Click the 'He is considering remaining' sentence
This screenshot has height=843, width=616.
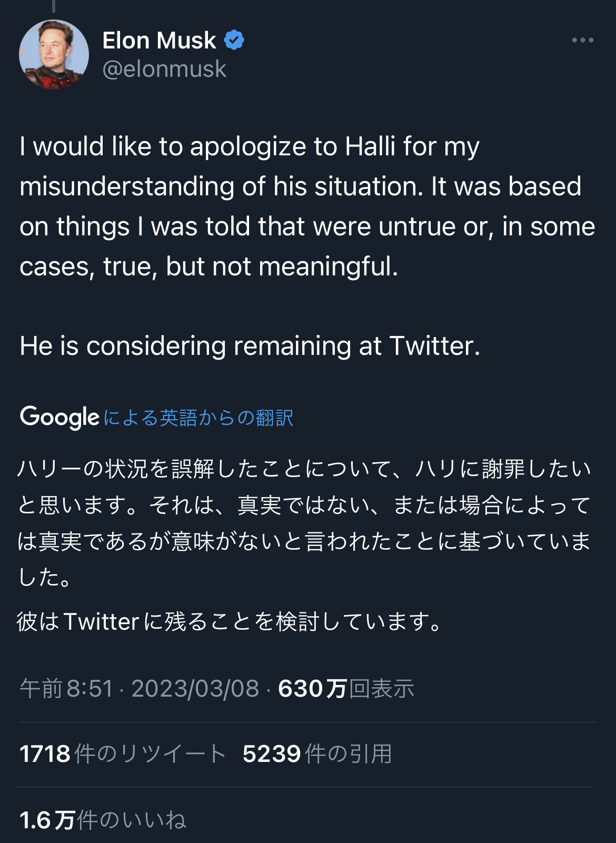pyautogui.click(x=250, y=346)
